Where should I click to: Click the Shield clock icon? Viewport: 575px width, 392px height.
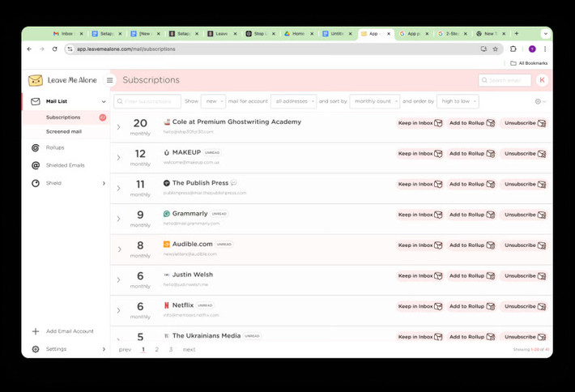[36, 183]
